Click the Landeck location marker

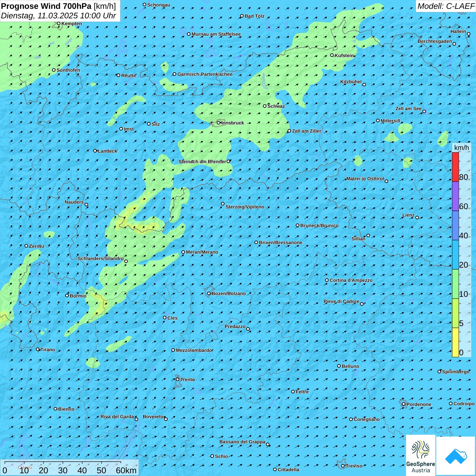tap(95, 151)
